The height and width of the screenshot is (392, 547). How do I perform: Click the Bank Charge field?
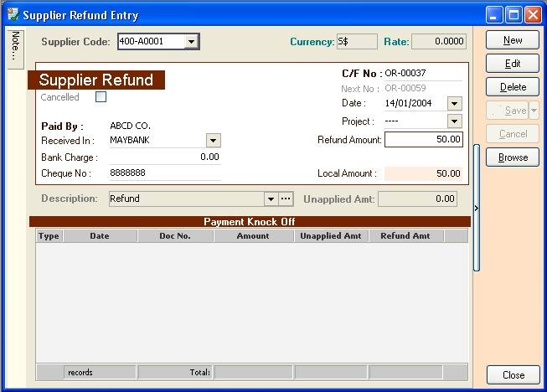pyautogui.click(x=164, y=157)
